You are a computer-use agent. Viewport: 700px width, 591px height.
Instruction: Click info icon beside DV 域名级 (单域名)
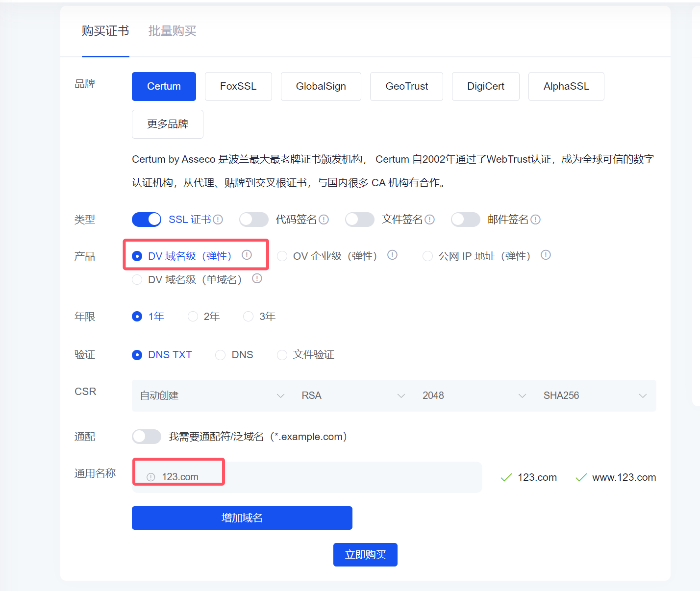(x=257, y=278)
